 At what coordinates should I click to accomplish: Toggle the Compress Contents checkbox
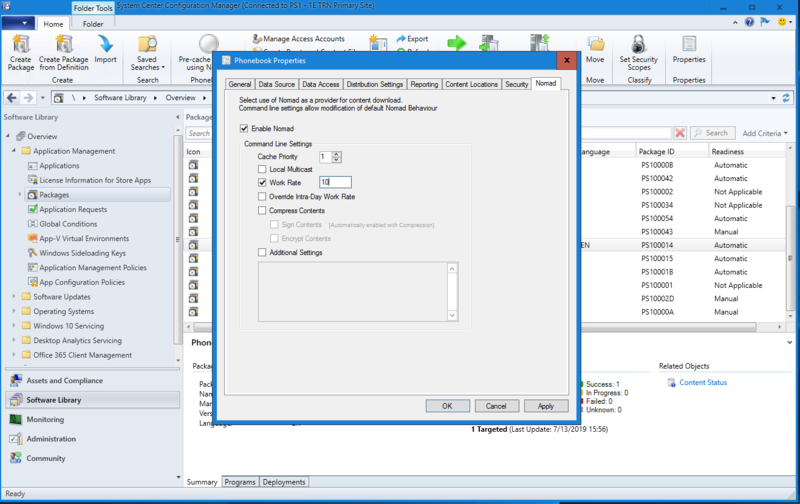[x=262, y=211]
